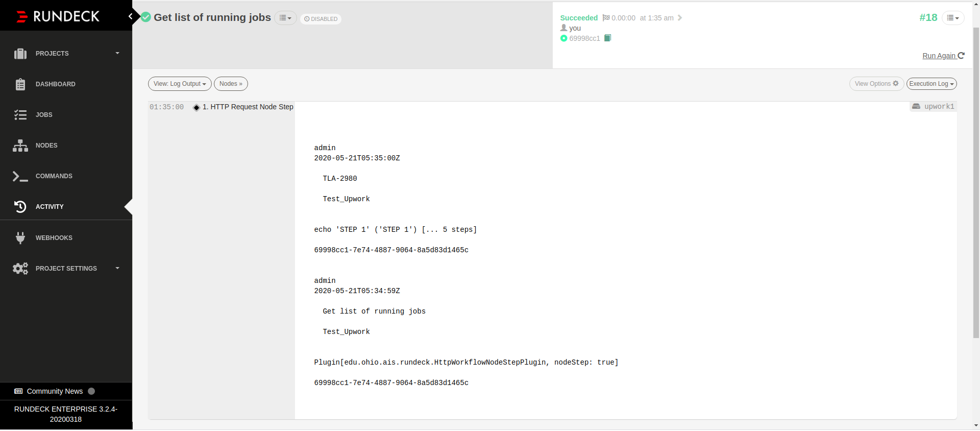Click the flag icon next to duration
The image size is (980, 431).
pos(606,18)
